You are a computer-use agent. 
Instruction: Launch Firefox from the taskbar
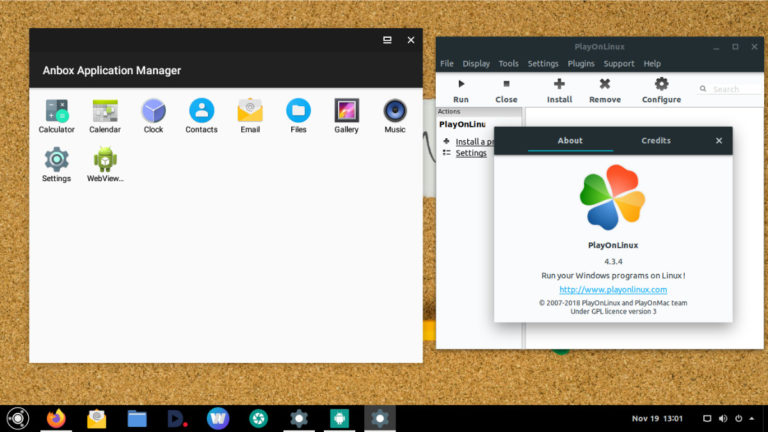pyautogui.click(x=56, y=418)
